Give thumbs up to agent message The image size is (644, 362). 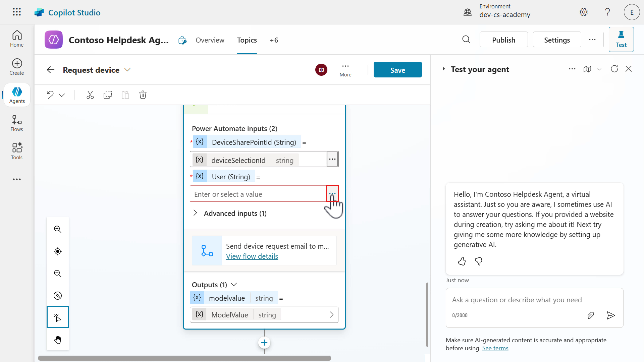462,261
